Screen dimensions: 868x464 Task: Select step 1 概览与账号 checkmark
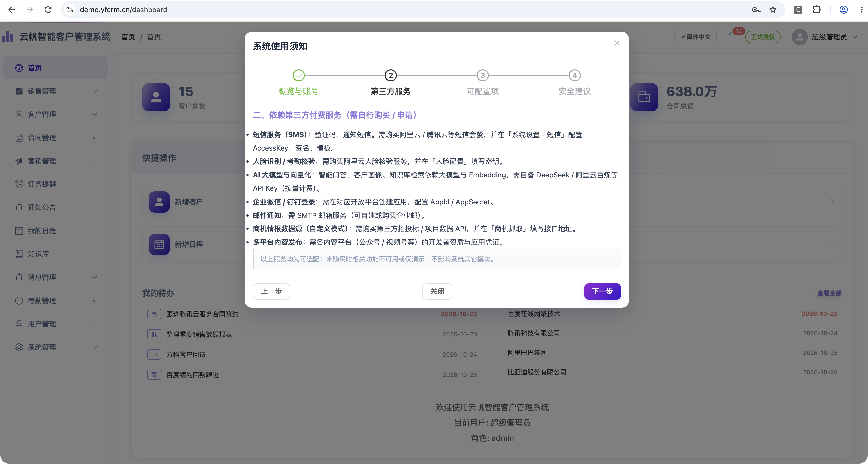299,76
